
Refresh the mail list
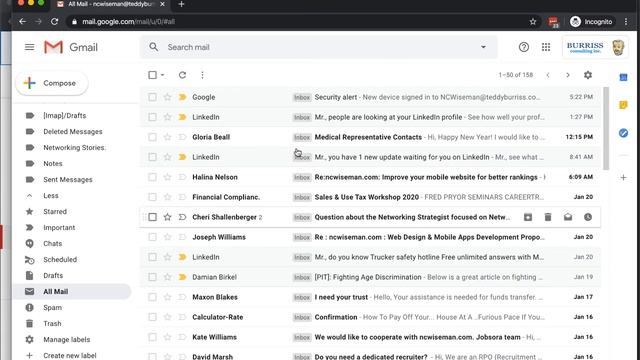coord(182,75)
